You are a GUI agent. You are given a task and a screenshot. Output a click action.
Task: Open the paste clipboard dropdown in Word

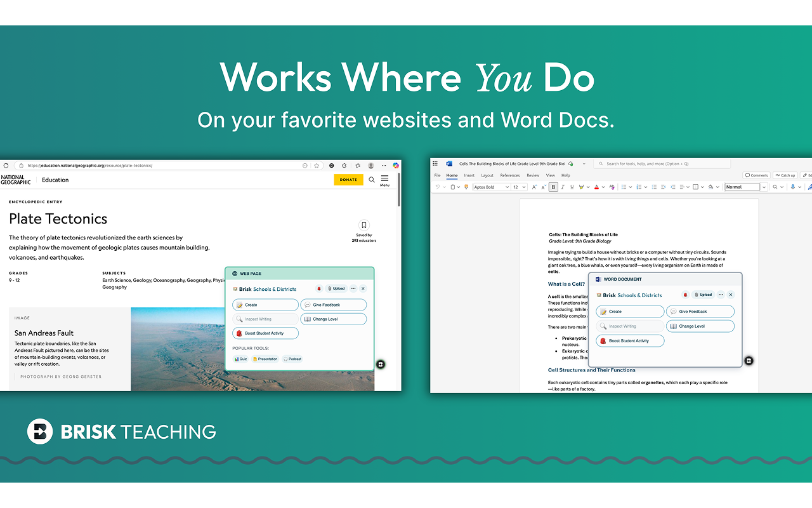459,187
